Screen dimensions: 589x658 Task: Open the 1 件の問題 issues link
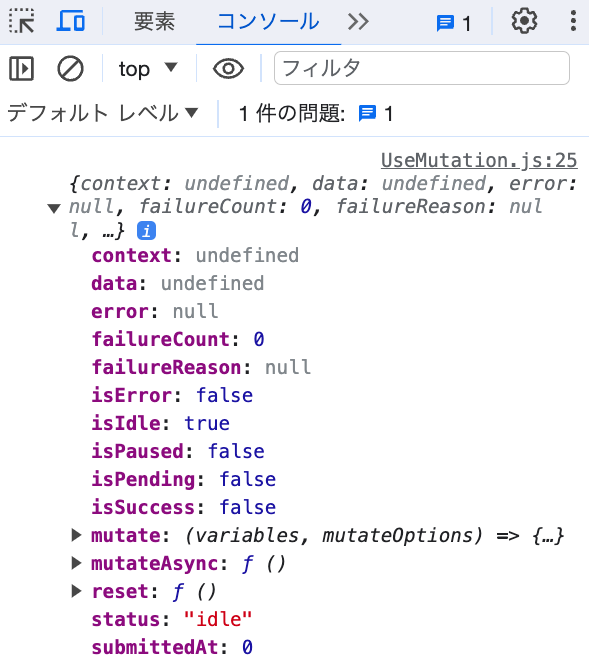(316, 114)
